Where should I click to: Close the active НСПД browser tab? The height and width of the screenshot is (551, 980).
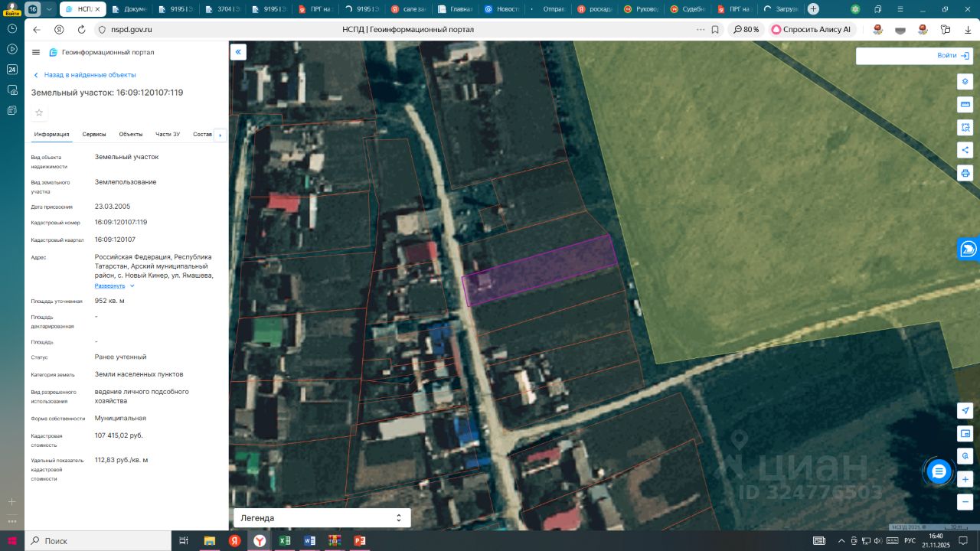click(98, 9)
